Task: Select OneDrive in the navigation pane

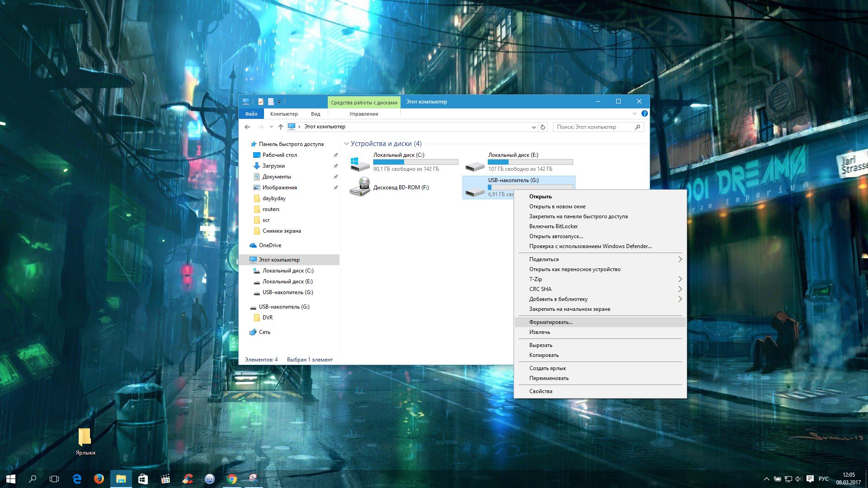Action: pos(270,245)
